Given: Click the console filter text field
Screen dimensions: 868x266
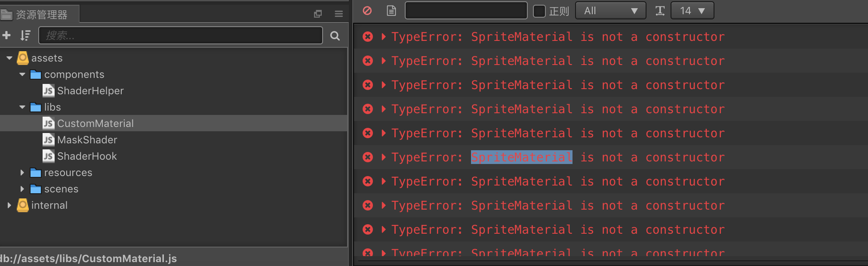Looking at the screenshot, I should (466, 11).
